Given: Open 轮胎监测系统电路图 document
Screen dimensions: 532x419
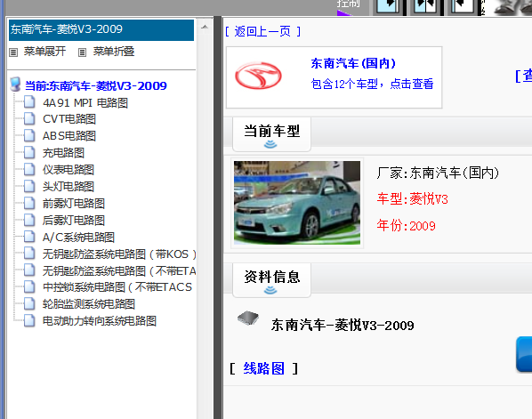Looking at the screenshot, I should pyautogui.click(x=89, y=304).
